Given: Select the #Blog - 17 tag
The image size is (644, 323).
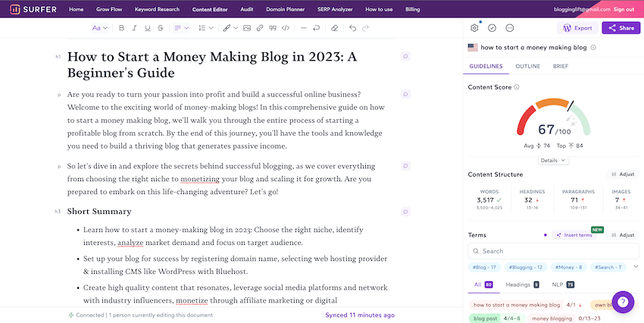Looking at the screenshot, I should 484,267.
